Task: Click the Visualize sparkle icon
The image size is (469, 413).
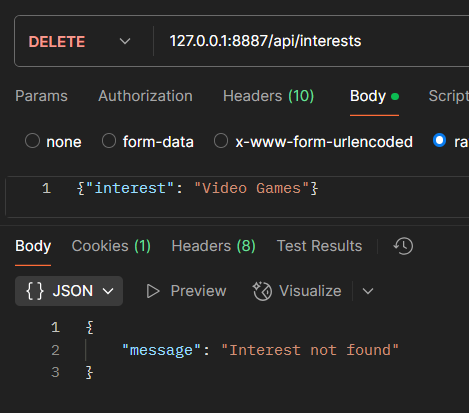Action: (x=262, y=291)
